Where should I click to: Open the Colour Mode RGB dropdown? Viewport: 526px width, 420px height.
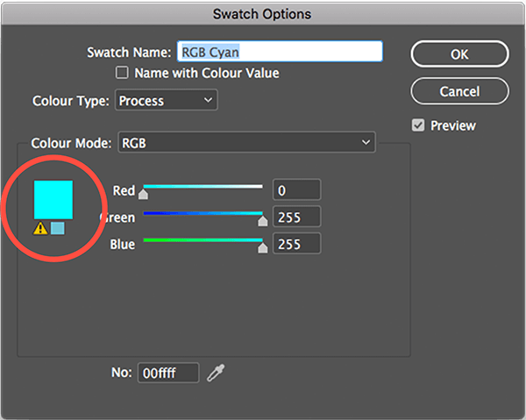tap(246, 143)
